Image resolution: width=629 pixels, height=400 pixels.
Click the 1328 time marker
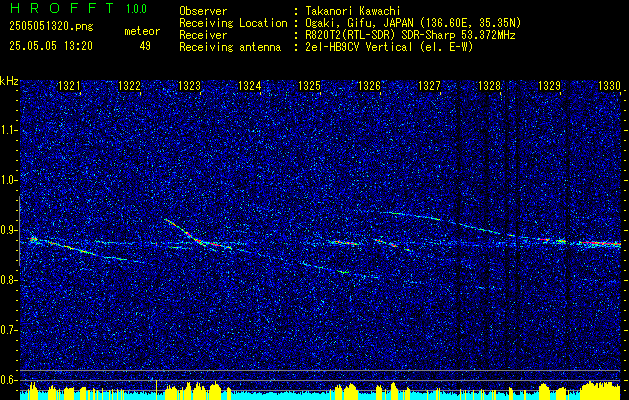[x=489, y=86]
